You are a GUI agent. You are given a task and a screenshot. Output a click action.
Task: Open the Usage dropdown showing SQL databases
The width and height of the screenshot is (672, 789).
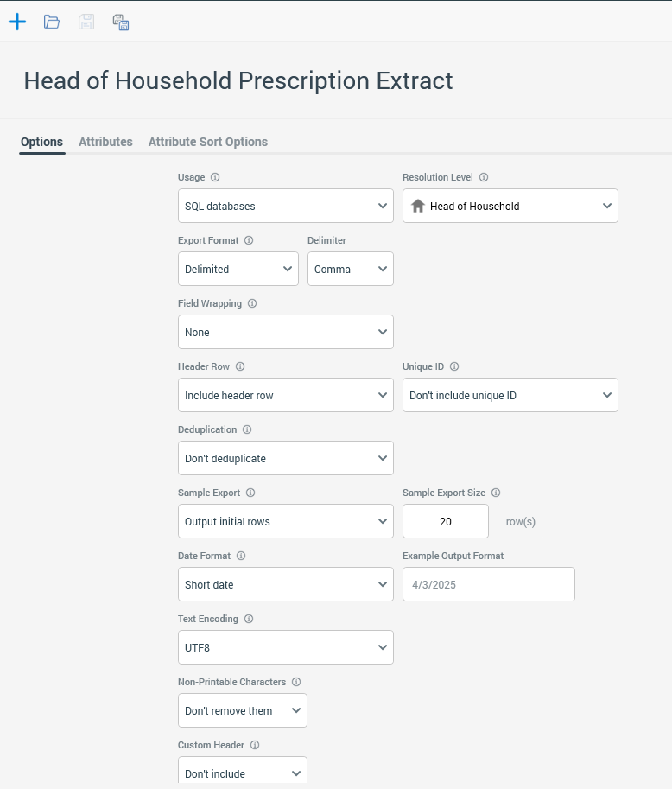tap(285, 206)
